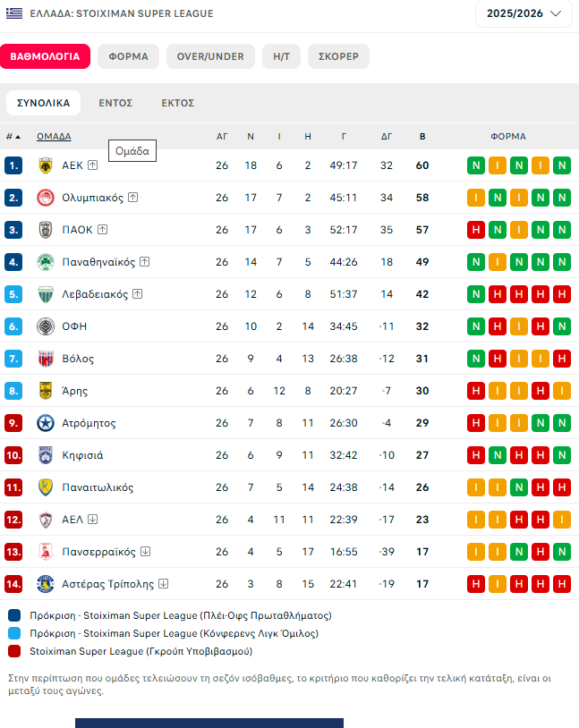Open the 2025/2026 season dropdown
This screenshot has width=579, height=728.
pos(524,13)
